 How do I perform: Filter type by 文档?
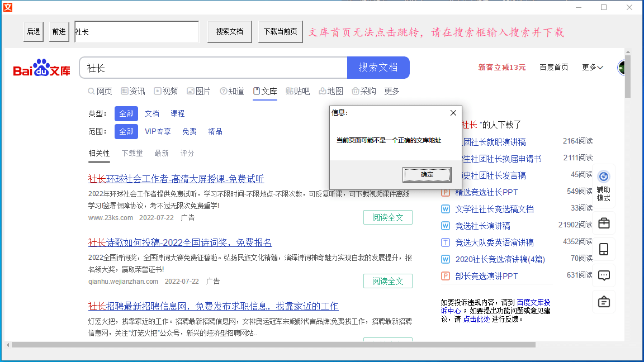click(152, 114)
